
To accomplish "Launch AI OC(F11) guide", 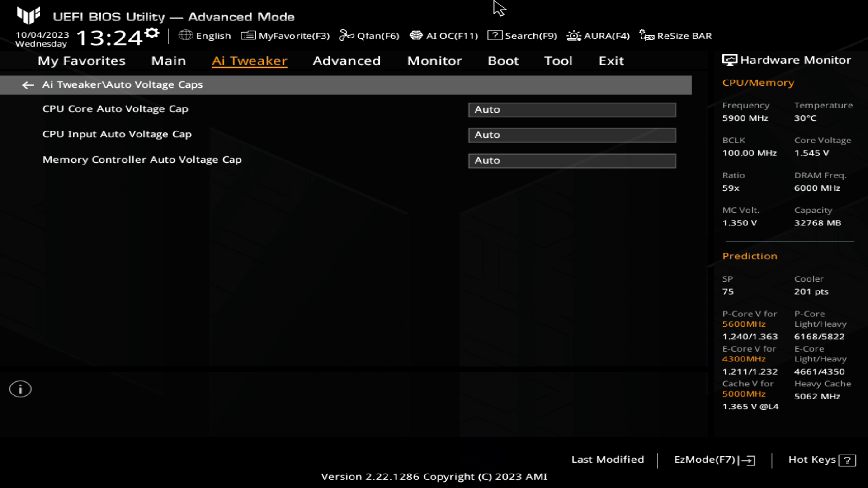I will [x=443, y=36].
